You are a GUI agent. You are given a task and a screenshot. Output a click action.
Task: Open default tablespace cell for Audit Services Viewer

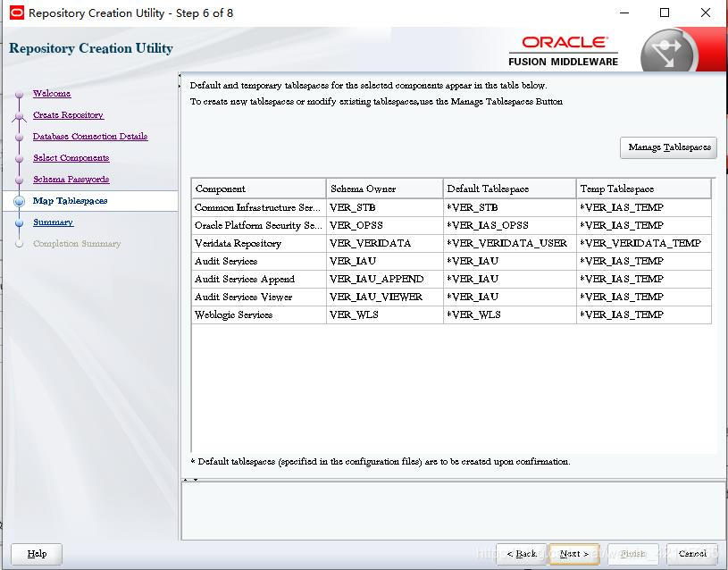pos(509,297)
